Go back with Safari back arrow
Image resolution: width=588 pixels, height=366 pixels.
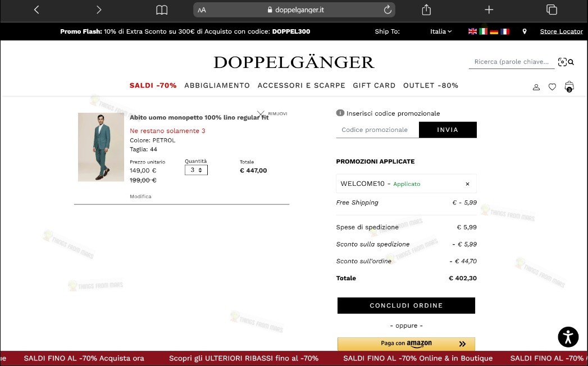(x=37, y=10)
